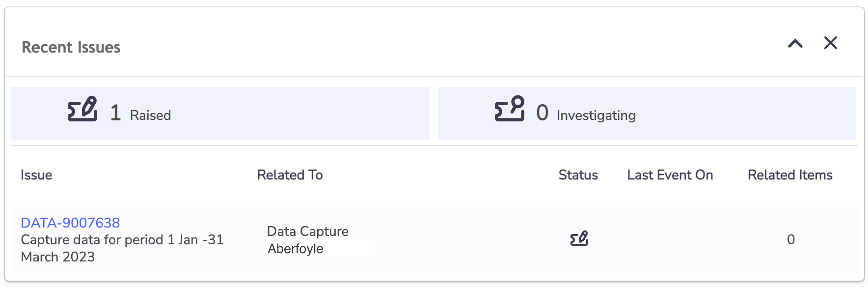
Task: Sort by the Status column header
Action: [x=578, y=175]
